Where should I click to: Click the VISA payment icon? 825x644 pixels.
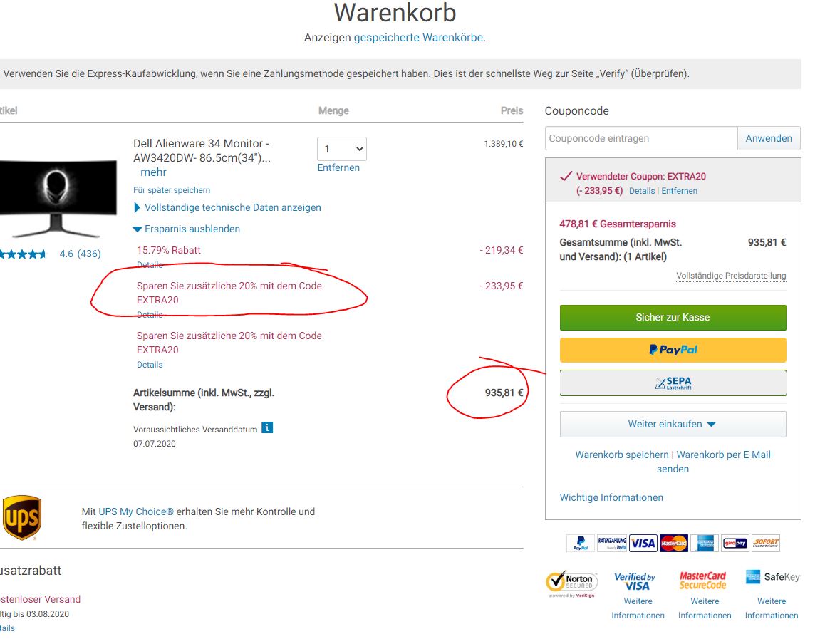click(643, 543)
